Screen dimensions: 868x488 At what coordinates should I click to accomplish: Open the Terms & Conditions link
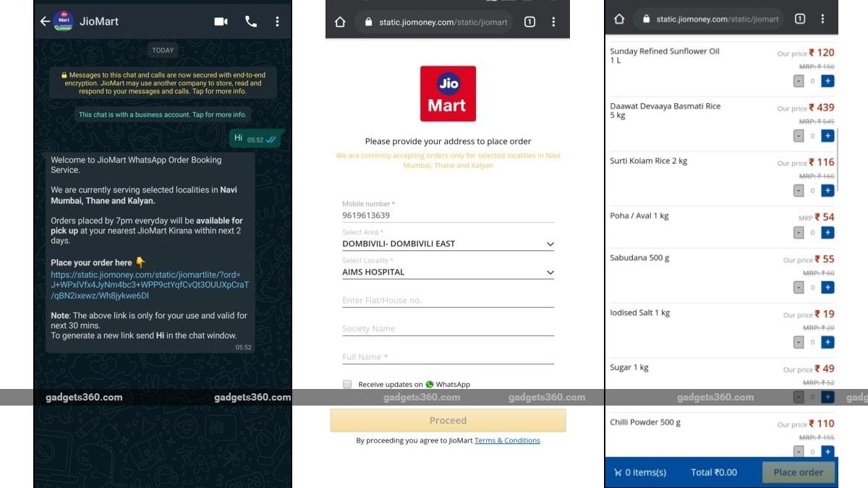[x=507, y=440]
